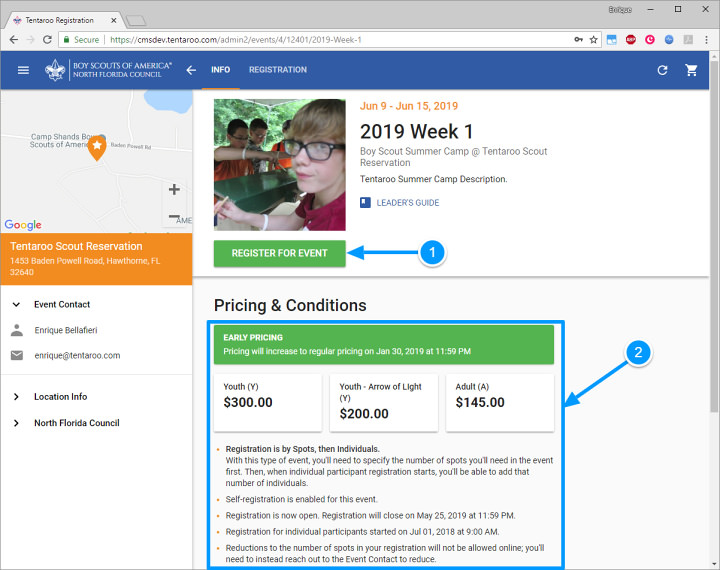
Task: Open a new browser tab
Action: pos(136,20)
